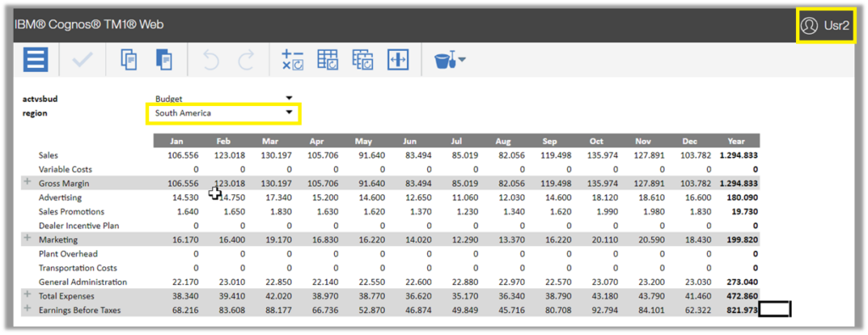
Task: Open the Usr2 user menu
Action: click(x=825, y=25)
